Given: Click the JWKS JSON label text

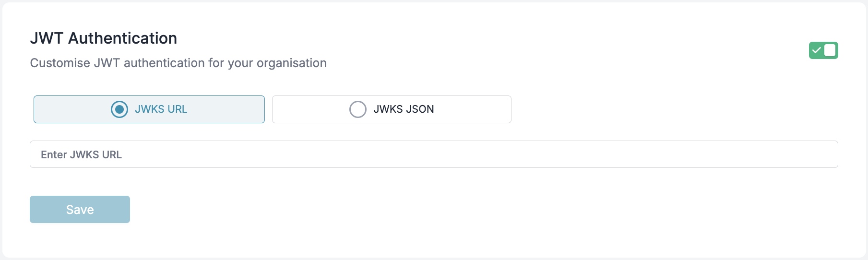Looking at the screenshot, I should pos(404,109).
